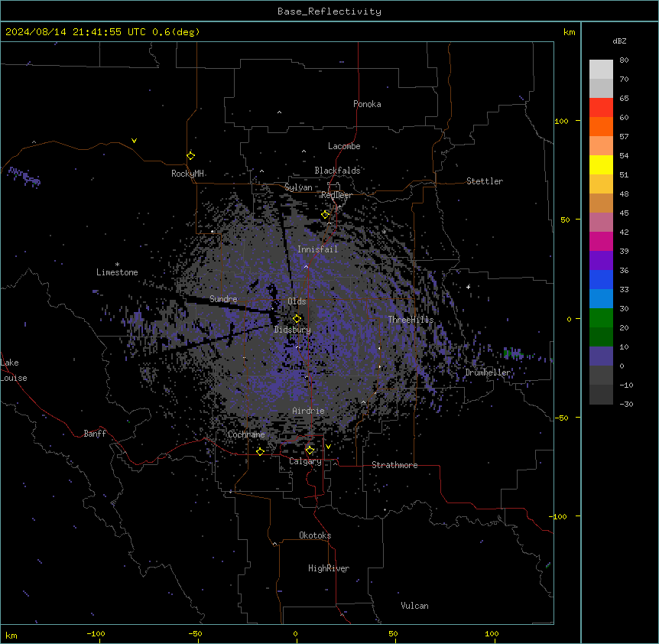659x644 pixels.
Task: Click the dBZ legend heading
Action: click(x=619, y=41)
